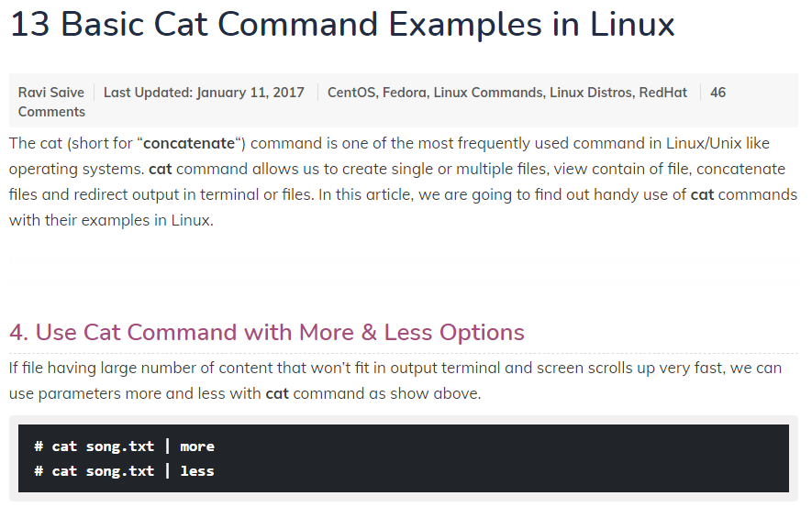Viewport: 812px width, 507px height.
Task: Click 'less' in the second code line
Action: click(x=197, y=471)
